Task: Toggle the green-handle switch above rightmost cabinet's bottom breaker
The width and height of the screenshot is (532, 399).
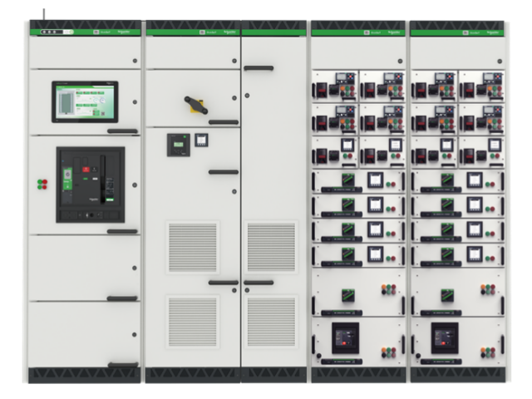Action: (446, 293)
